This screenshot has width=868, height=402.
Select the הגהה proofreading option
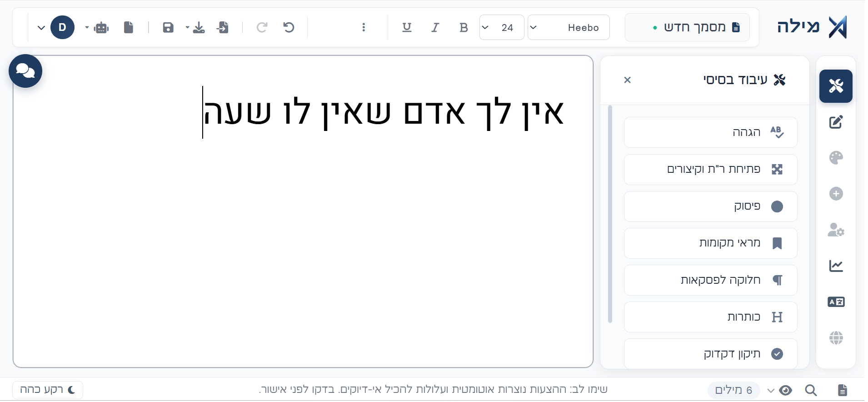click(x=710, y=132)
